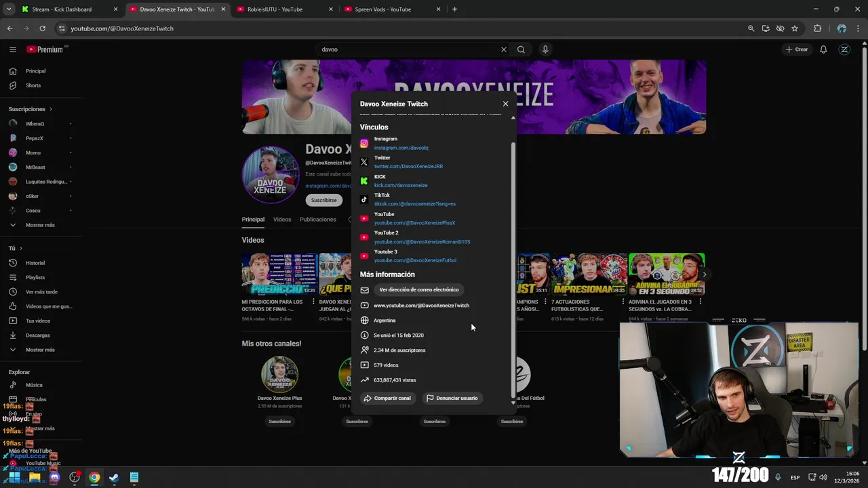
Task: Click the Crear button
Action: click(x=797, y=49)
